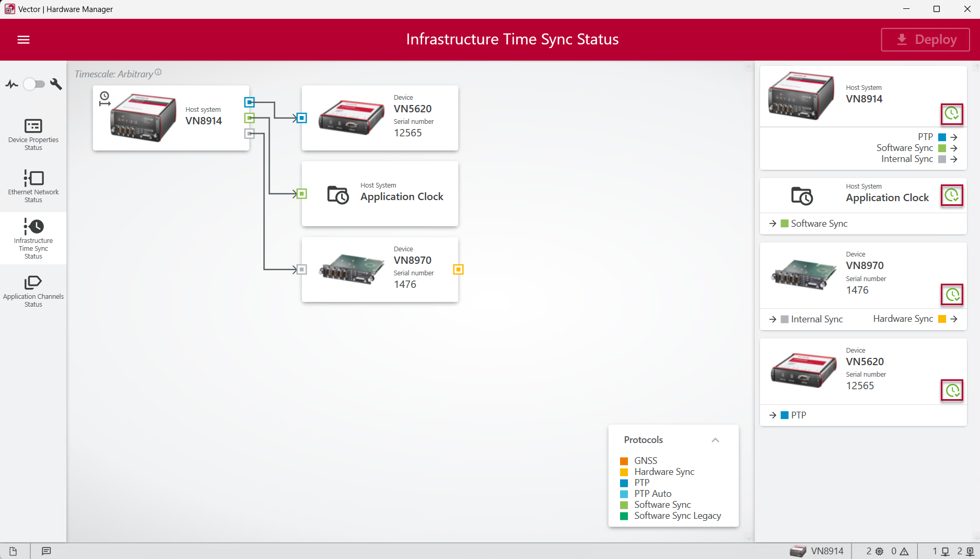Open the notes icon in status bar
Screen dimensions: 980x559
click(13, 551)
